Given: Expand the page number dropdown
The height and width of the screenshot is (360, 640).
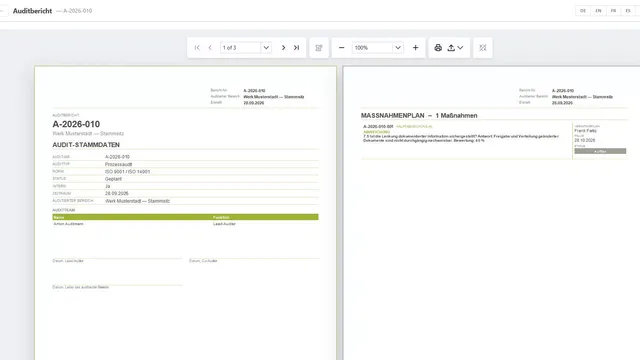Looking at the screenshot, I should 266,48.
